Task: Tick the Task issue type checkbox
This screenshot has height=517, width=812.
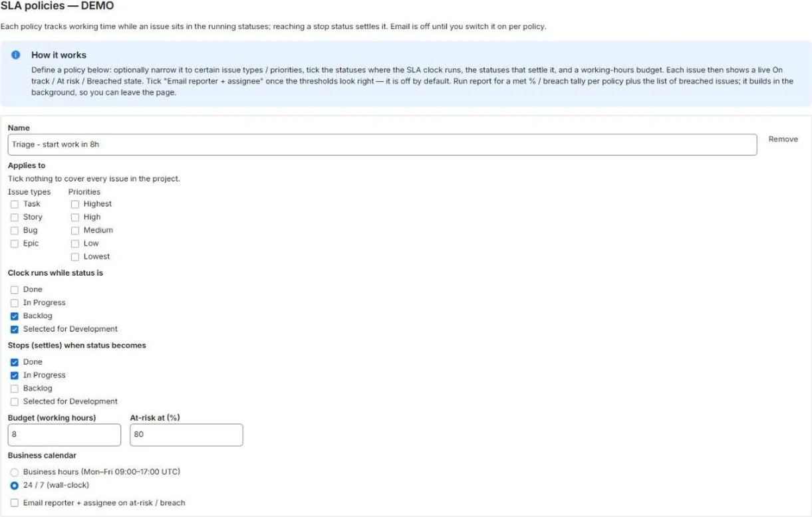Action: pyautogui.click(x=15, y=204)
